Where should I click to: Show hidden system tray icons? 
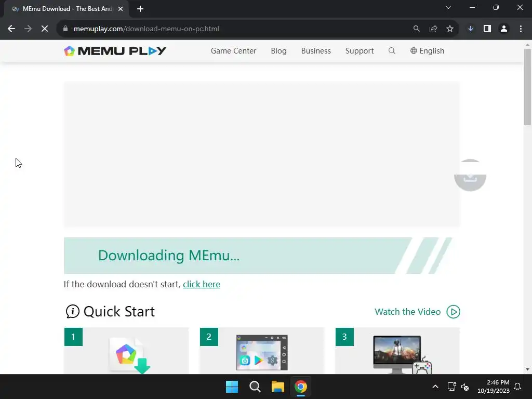[x=435, y=387]
